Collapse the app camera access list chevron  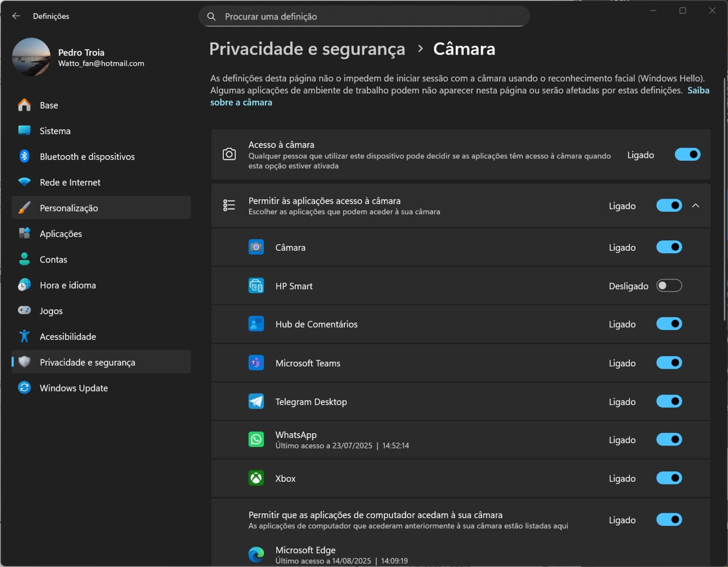[695, 206]
